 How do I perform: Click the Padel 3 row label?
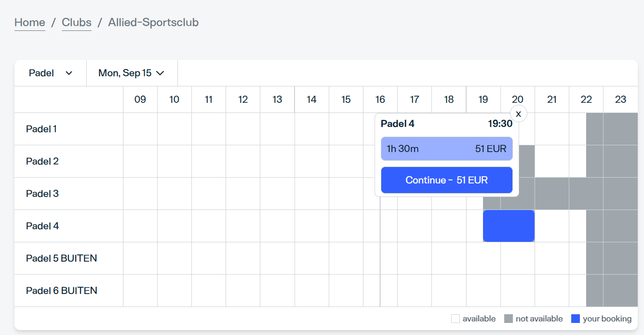[x=42, y=194]
